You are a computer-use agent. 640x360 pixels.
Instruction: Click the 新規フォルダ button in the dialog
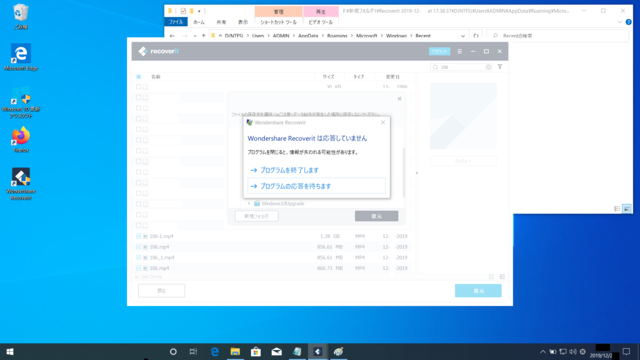click(257, 216)
